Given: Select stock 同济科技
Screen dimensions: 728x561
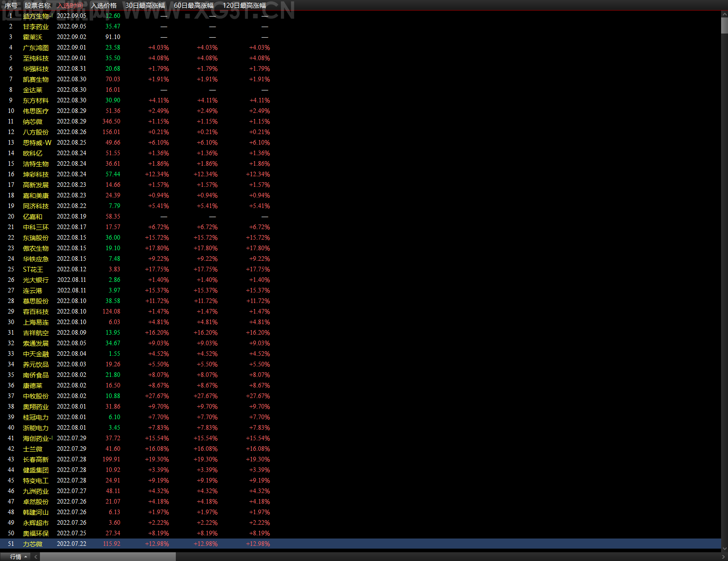Looking at the screenshot, I should point(36,206).
